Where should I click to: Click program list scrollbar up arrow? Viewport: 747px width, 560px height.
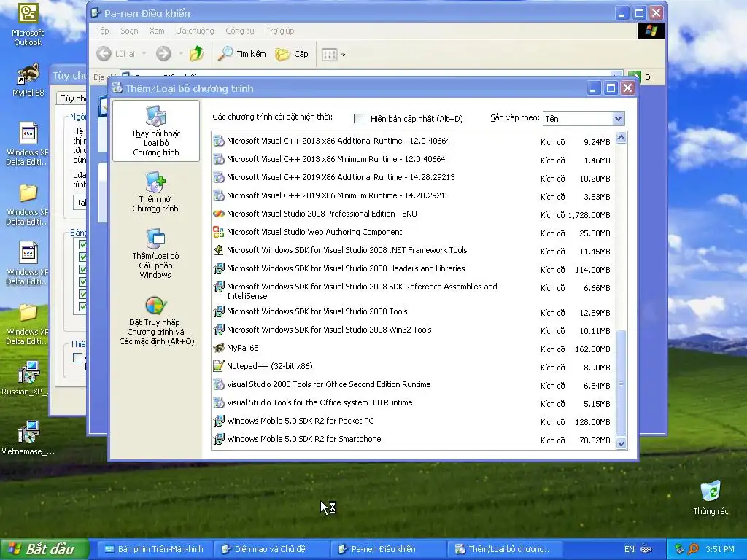click(x=621, y=138)
